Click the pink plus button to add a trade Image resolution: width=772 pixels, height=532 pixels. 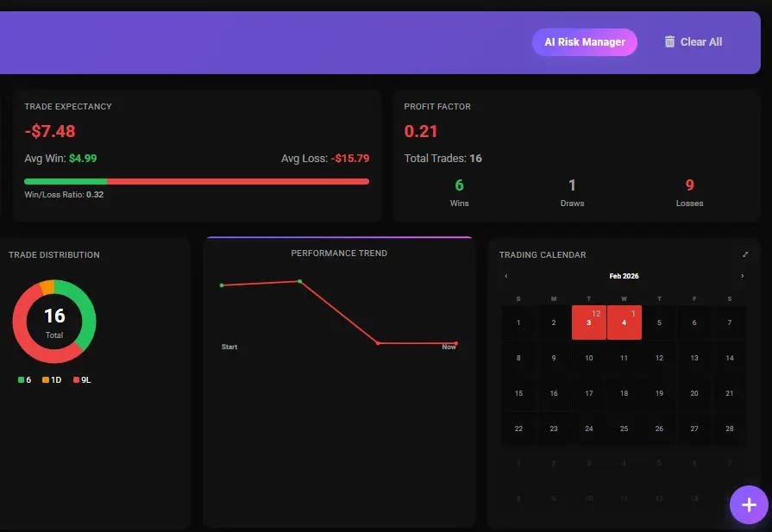[747, 504]
